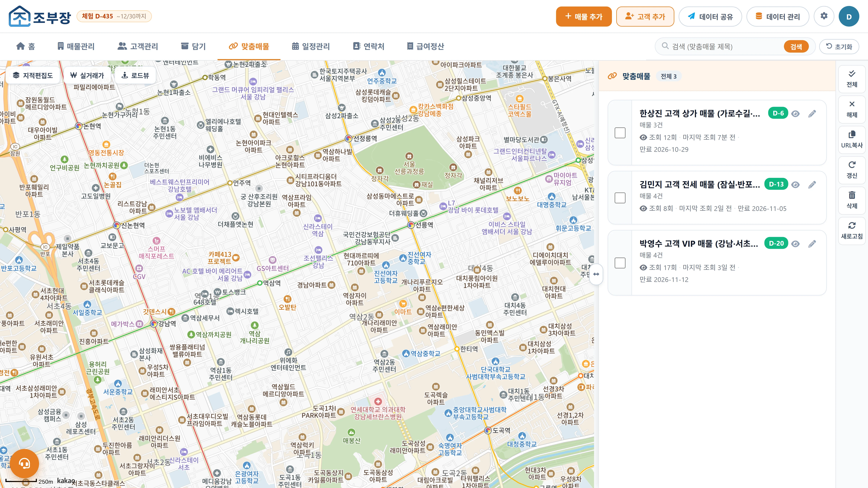Viewport: 868px width, 488px height.
Task: Open 박영수 고객 VIP 매물 title
Action: coord(699,243)
